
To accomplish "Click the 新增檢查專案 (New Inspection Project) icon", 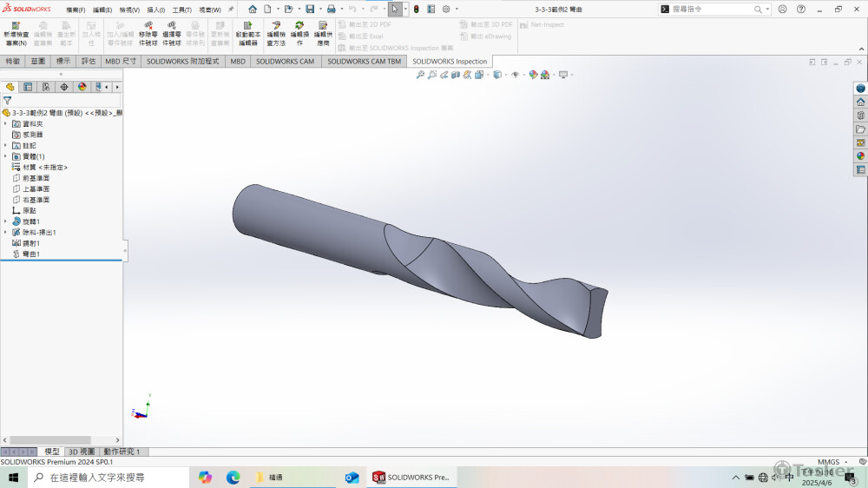I will 16,33.
